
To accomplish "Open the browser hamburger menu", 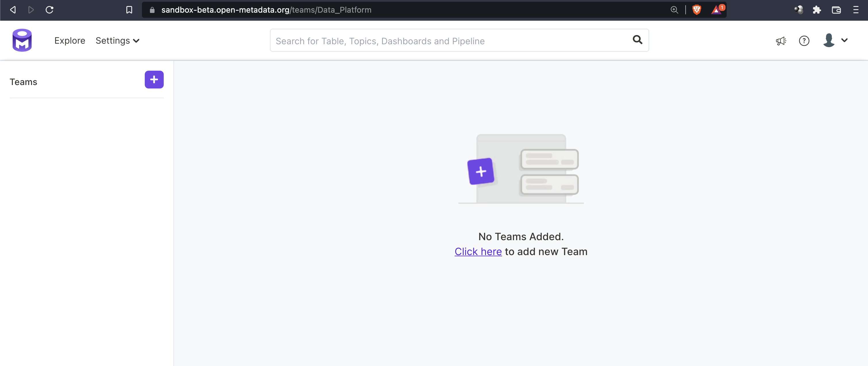I will point(856,10).
